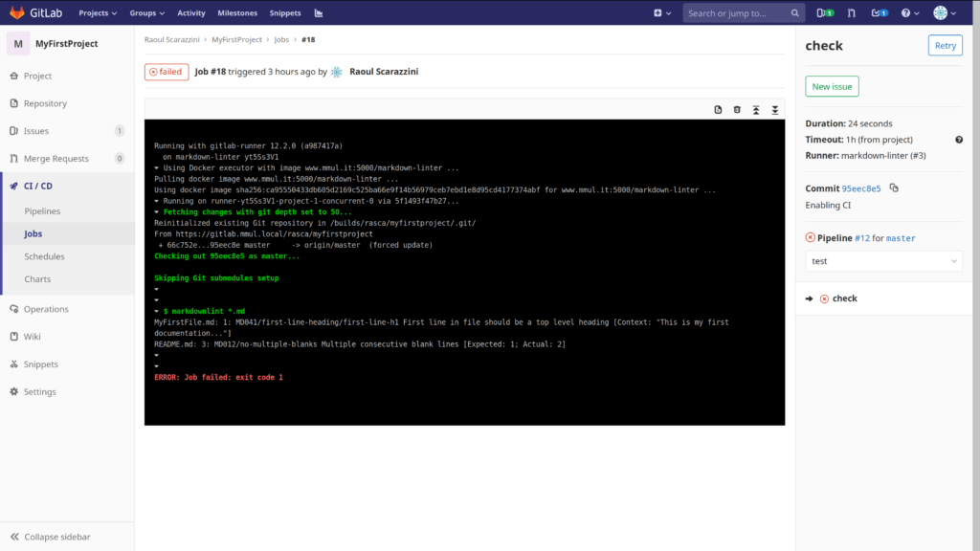The width and height of the screenshot is (980, 551).
Task: Click MyFirstProject breadcrumb link
Action: (236, 39)
